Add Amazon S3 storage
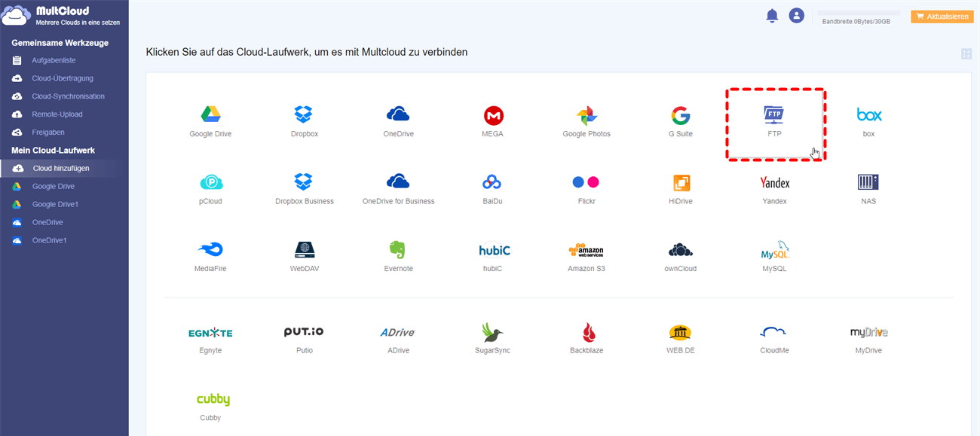The image size is (980, 436). pyautogui.click(x=586, y=251)
